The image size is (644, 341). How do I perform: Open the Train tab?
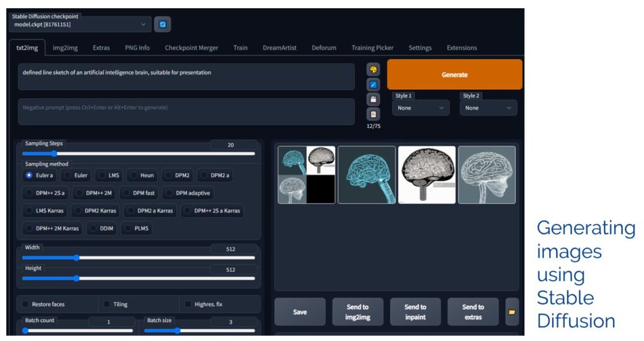tap(240, 48)
